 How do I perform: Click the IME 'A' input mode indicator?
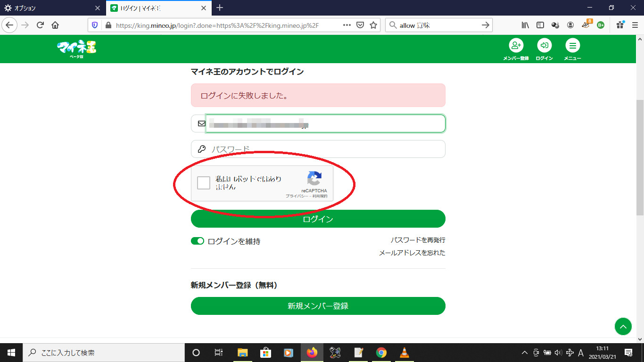tap(581, 353)
